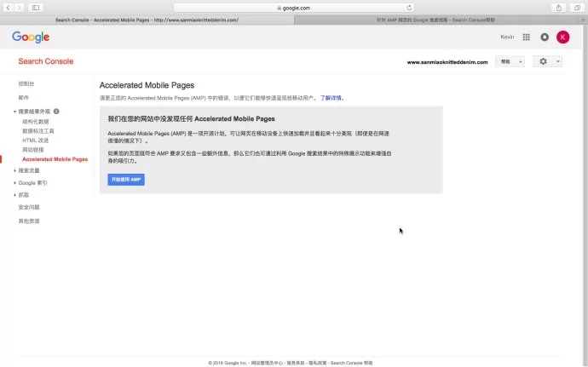Open the Kevin account avatar
This screenshot has width=588, height=367.
(562, 37)
